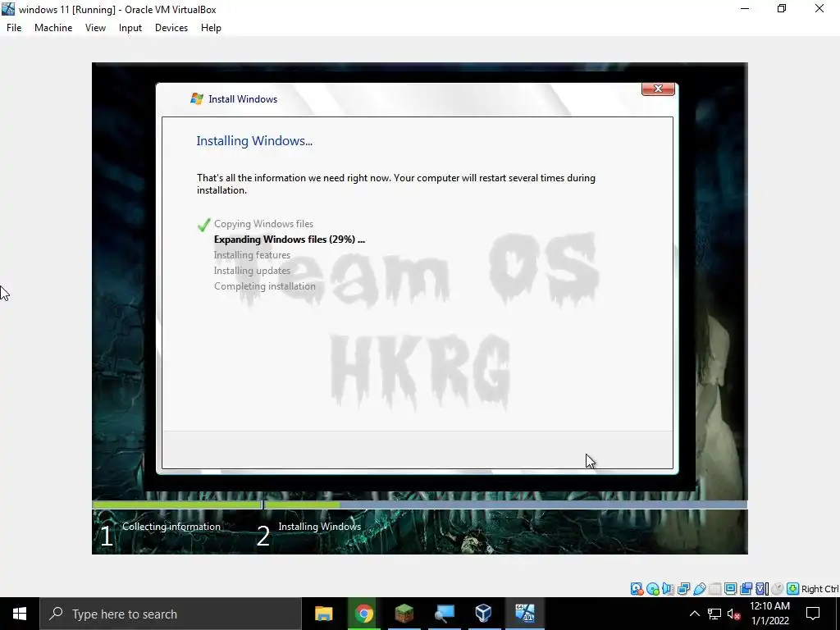Click the green keyboard capture arrow icon
Viewport: 840px width, 630px height.
click(x=793, y=589)
